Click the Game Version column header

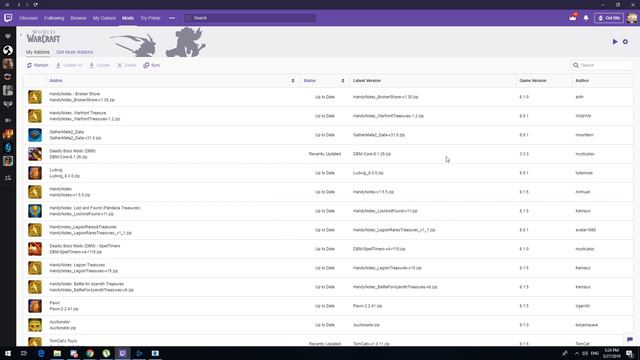(x=533, y=81)
